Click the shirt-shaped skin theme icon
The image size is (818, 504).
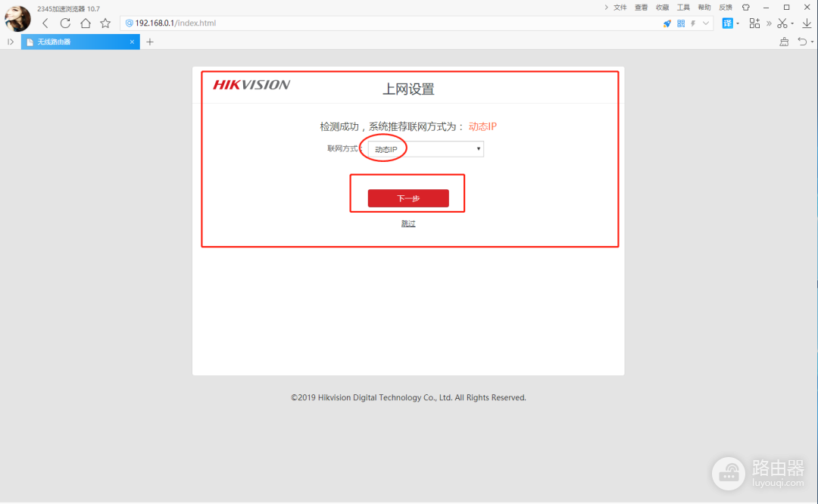[x=746, y=7]
